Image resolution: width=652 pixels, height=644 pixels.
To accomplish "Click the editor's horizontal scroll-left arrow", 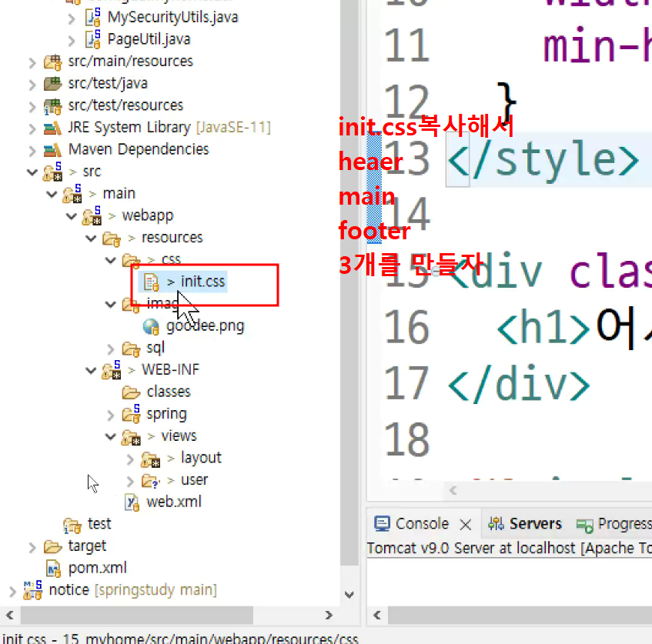I will click(453, 491).
